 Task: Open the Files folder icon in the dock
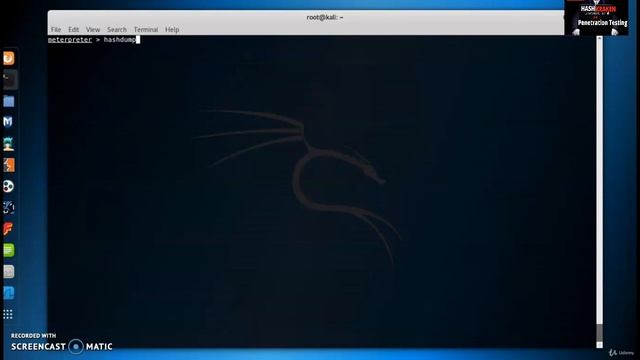tap(9, 101)
